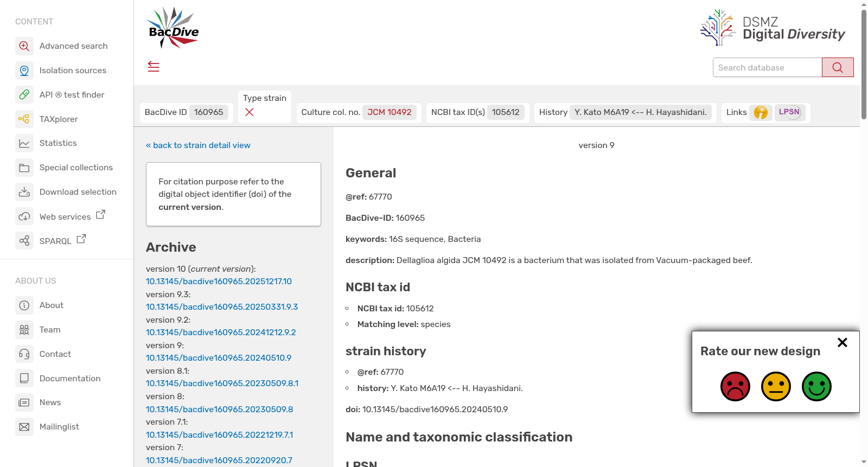The image size is (868, 467).
Task: Open the Documentation book icon
Action: tap(24, 378)
